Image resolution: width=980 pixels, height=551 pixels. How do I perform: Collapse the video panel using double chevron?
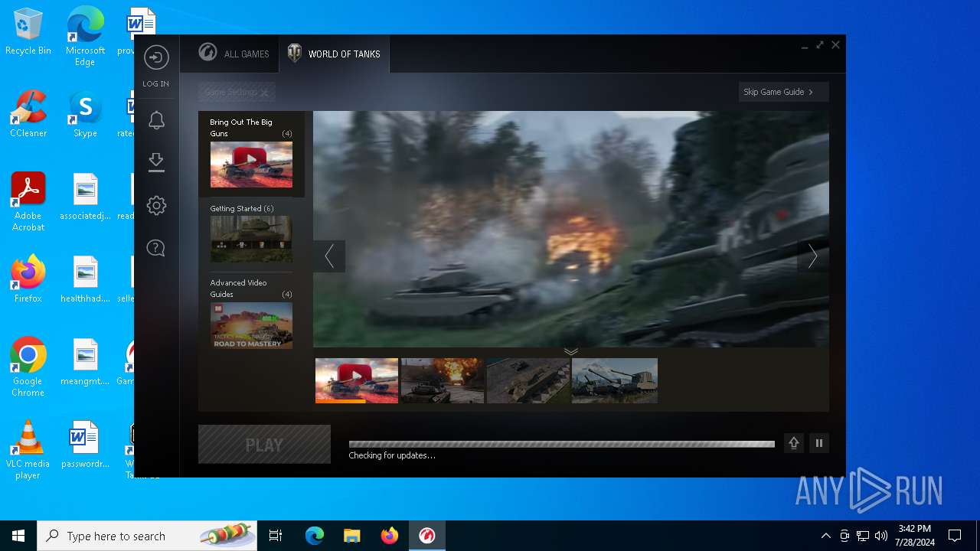(x=571, y=351)
